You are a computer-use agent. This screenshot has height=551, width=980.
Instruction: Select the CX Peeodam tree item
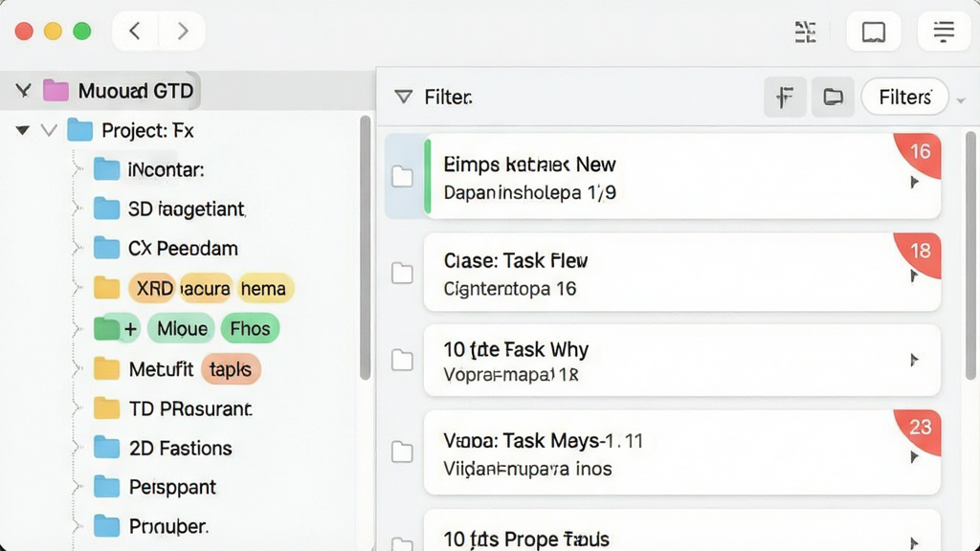point(183,248)
